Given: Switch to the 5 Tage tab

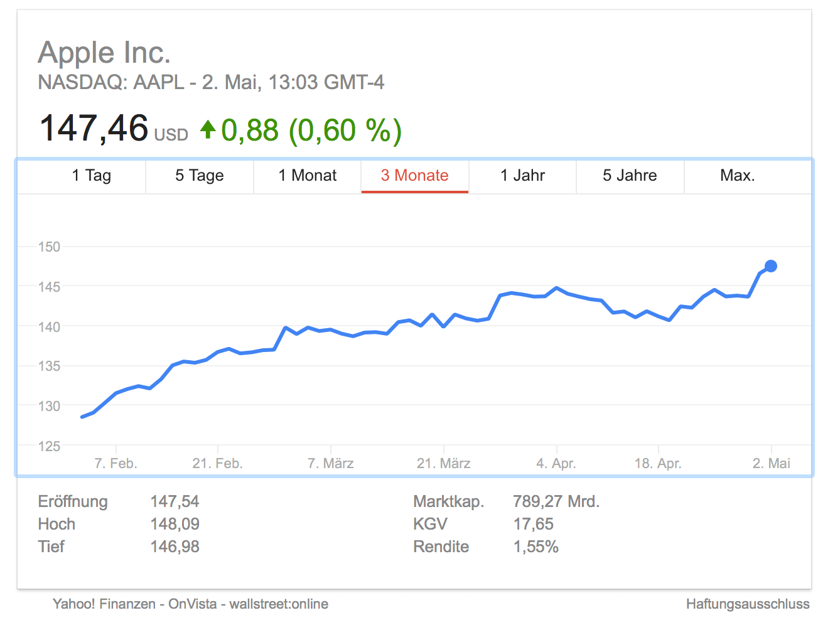Looking at the screenshot, I should point(200,176).
